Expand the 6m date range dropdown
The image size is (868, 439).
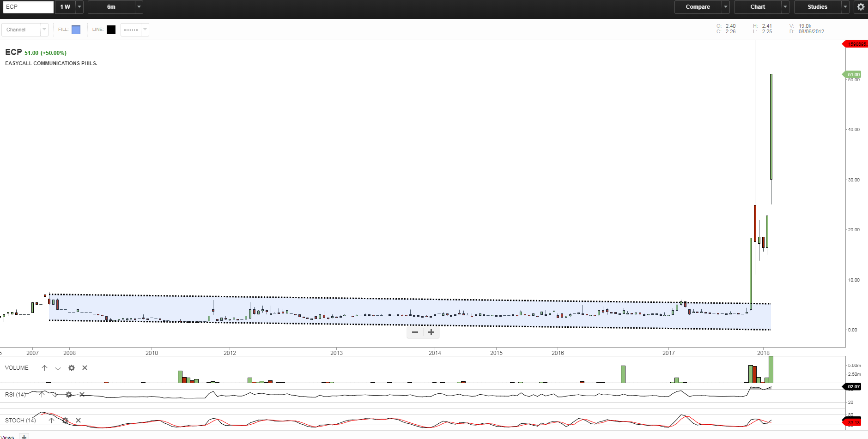tap(138, 7)
